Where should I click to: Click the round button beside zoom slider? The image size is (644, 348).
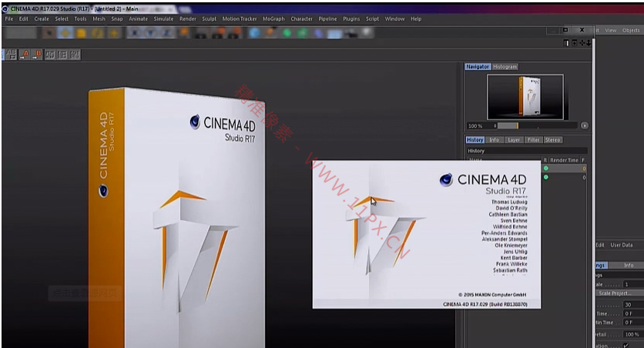pos(585,125)
